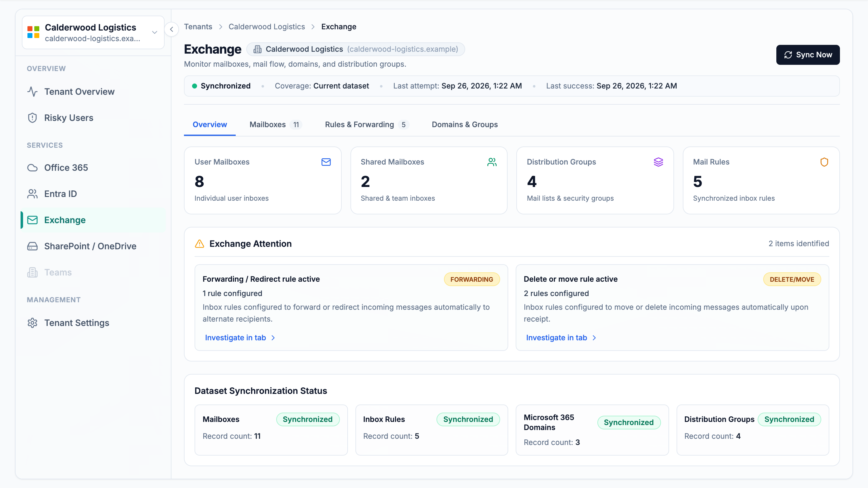Open the Calderwood Logistics tenant dropdown chevron
The image size is (868, 488).
tap(155, 32)
